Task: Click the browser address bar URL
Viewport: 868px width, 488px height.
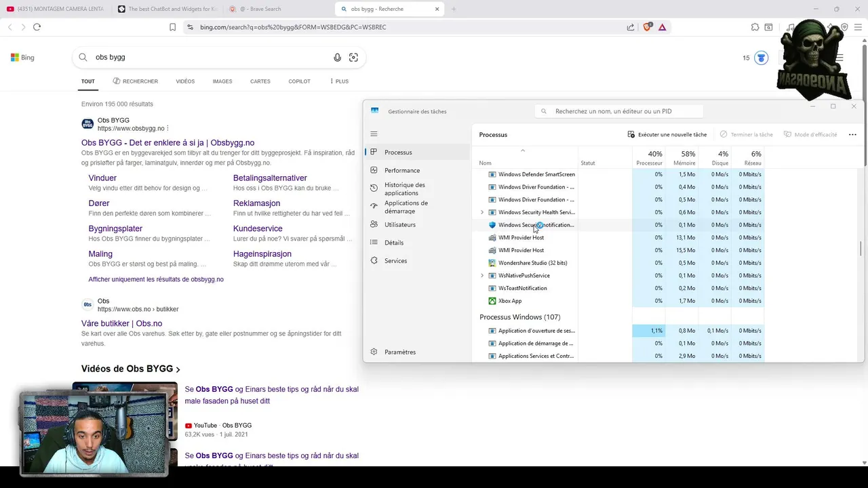Action: (293, 27)
